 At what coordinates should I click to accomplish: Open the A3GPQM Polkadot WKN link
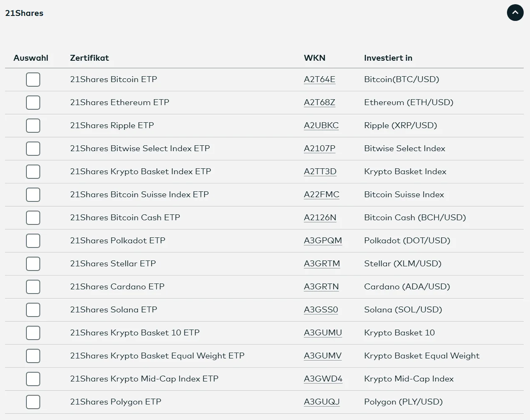point(323,241)
